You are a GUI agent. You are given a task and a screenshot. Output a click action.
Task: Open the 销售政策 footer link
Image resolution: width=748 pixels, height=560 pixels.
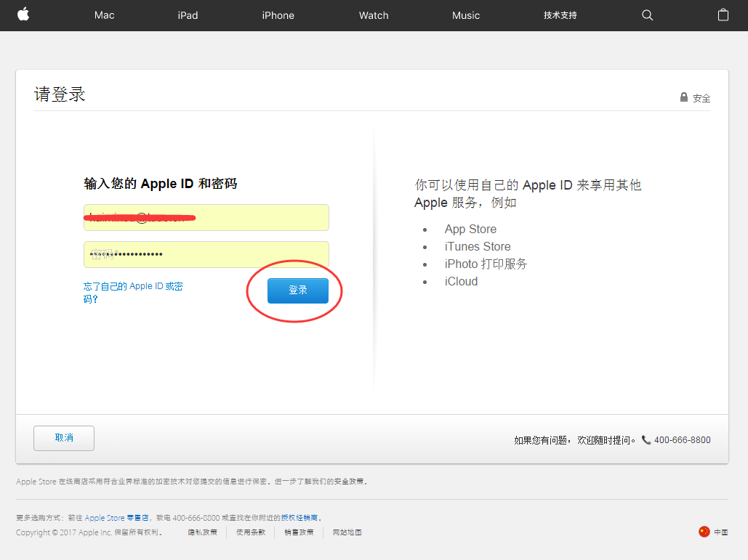point(299,532)
